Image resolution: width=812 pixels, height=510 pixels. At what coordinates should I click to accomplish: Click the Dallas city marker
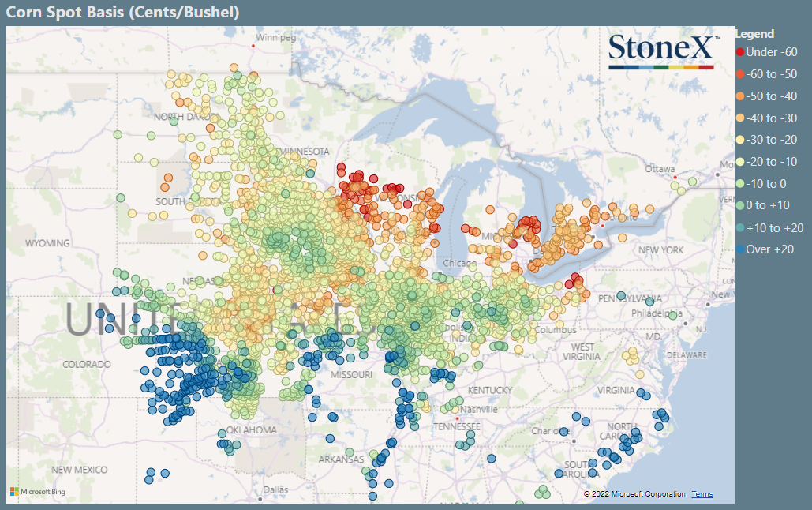(x=260, y=499)
